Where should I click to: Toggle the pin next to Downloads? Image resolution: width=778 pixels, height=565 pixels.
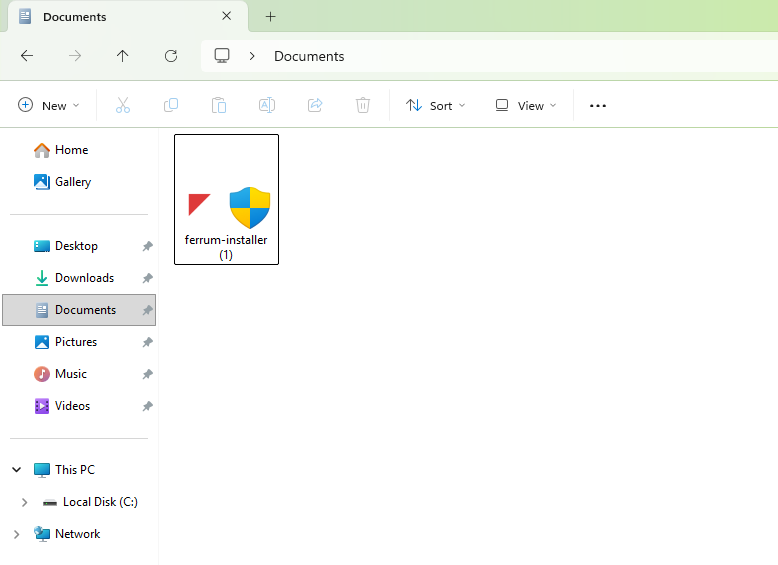[147, 278]
